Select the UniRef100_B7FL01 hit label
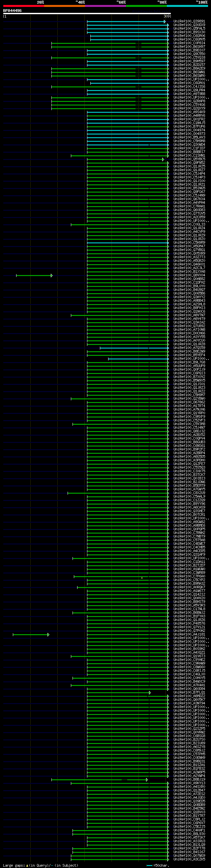 tap(190, 693)
